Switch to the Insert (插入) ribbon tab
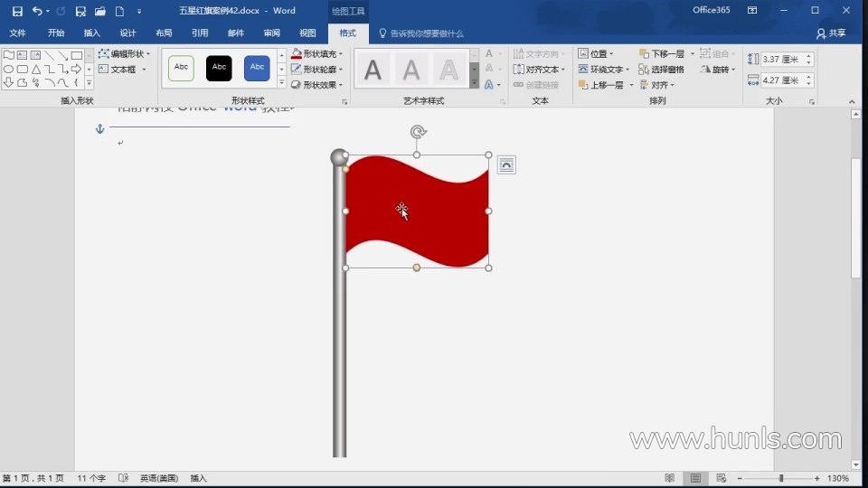This screenshot has height=488, width=868. 92,33
